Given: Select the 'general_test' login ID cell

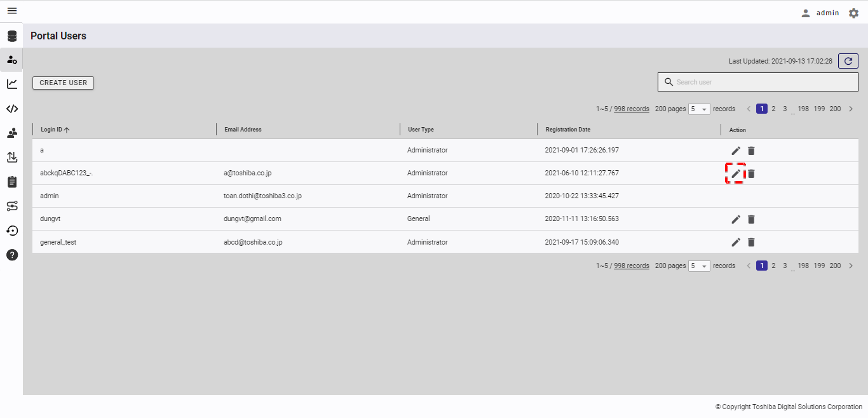Looking at the screenshot, I should 58,242.
